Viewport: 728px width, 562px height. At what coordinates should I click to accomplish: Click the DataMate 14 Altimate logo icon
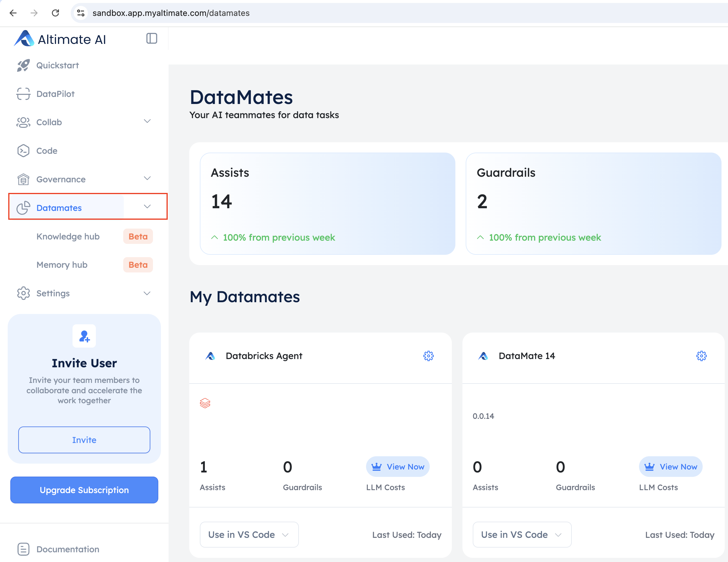tap(483, 356)
